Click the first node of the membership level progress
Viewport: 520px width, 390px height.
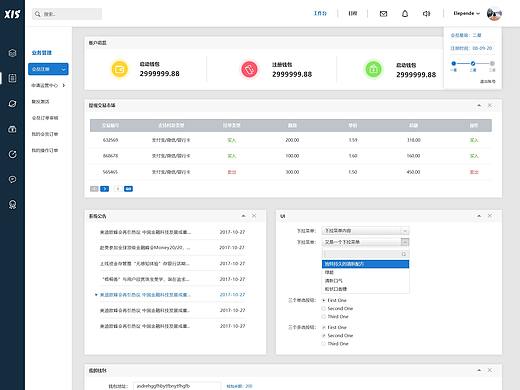click(453, 63)
